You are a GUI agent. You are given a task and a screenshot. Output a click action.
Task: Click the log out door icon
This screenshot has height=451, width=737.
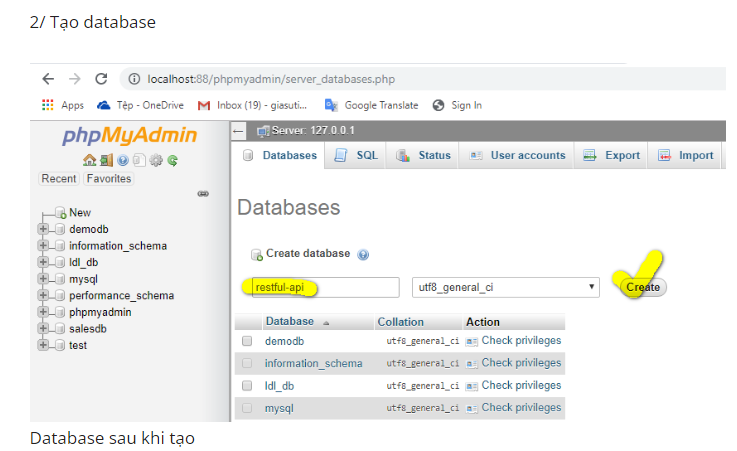point(107,161)
